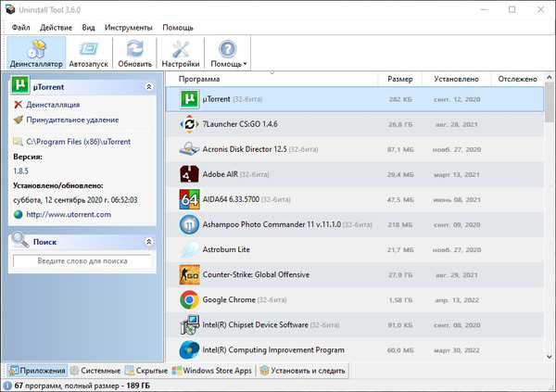Collapse the µTorrent details panel

tap(149, 86)
